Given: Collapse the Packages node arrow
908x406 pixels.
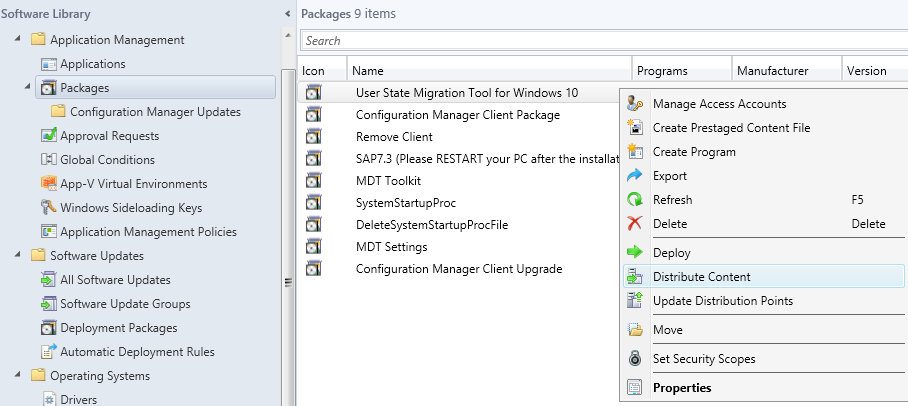Looking at the screenshot, I should coord(27,87).
